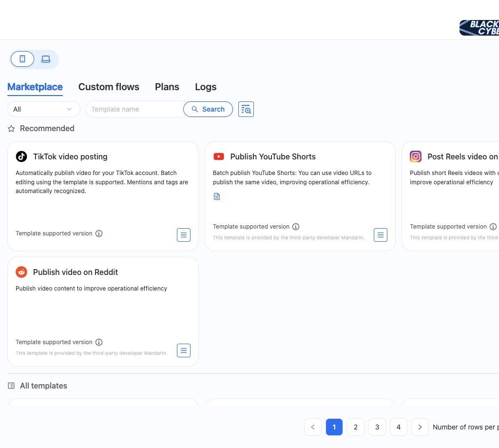The image size is (499, 448).
Task: Select pagination page 1
Action: (x=334, y=427)
